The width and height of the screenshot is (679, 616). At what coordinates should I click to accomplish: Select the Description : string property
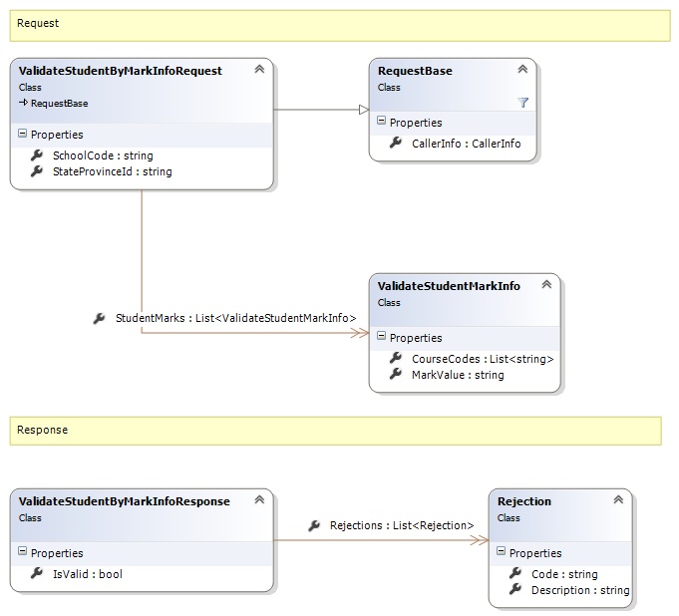point(580,590)
